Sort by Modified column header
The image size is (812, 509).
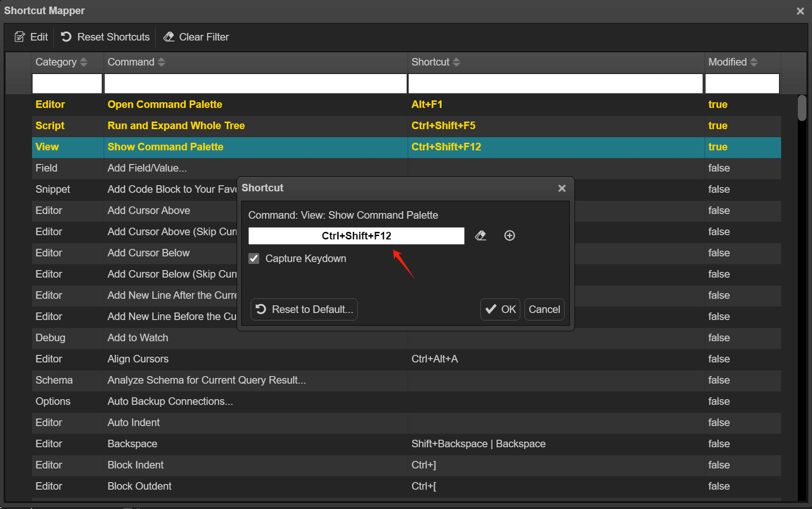(733, 62)
